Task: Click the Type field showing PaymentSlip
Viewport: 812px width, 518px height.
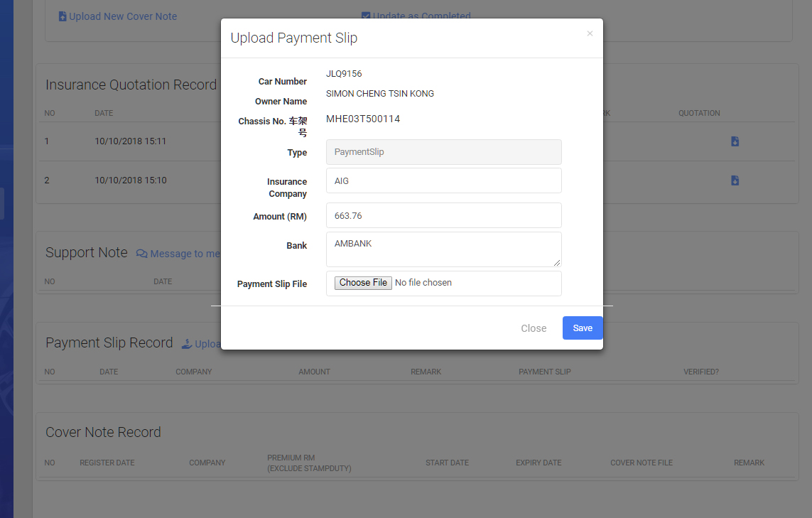Action: 443,152
